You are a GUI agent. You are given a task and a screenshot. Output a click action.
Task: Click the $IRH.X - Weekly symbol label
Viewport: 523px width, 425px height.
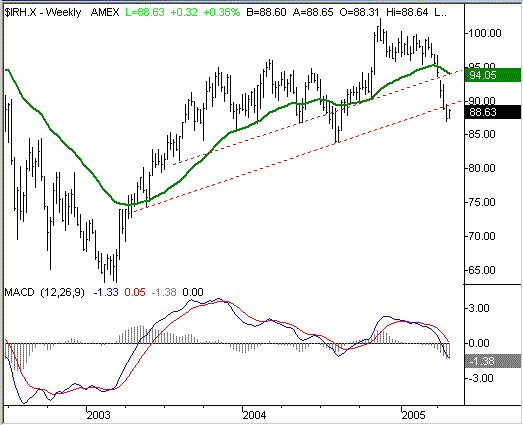click(43, 13)
